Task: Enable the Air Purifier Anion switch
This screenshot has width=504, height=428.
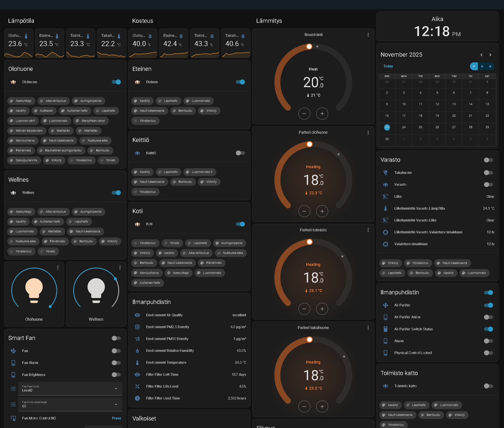Action: (488, 317)
